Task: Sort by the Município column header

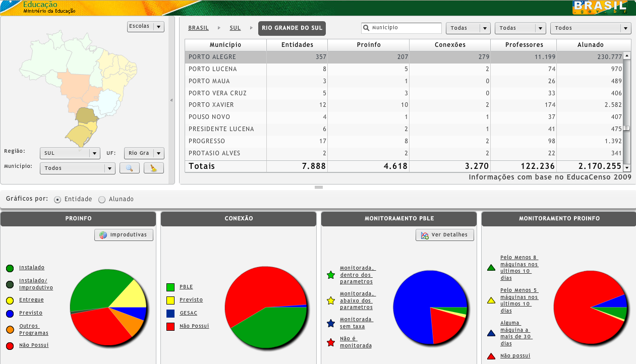Action: tap(225, 45)
